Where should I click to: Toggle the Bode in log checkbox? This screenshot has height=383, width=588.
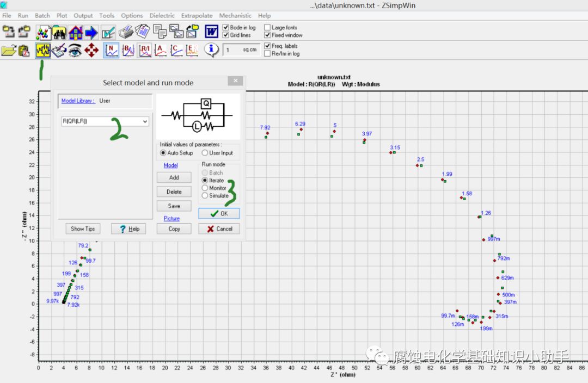coord(226,27)
